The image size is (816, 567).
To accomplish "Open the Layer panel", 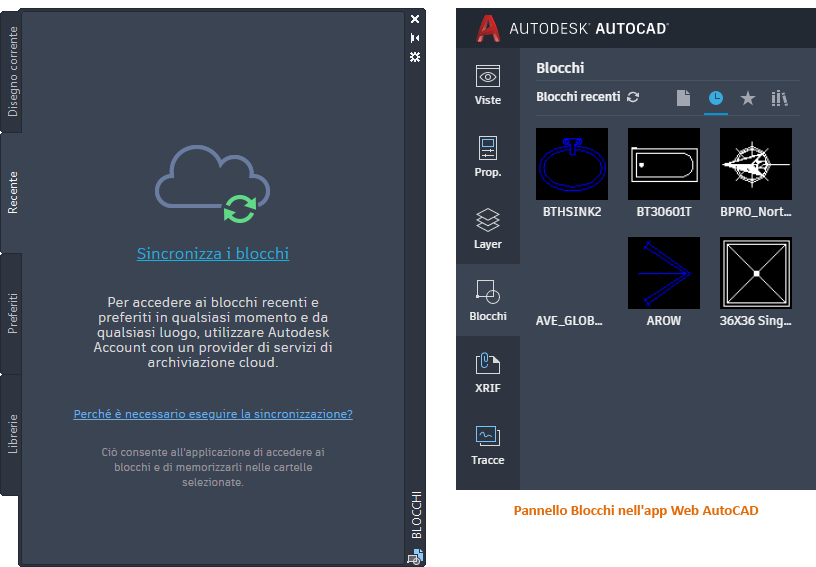I will pos(488,228).
